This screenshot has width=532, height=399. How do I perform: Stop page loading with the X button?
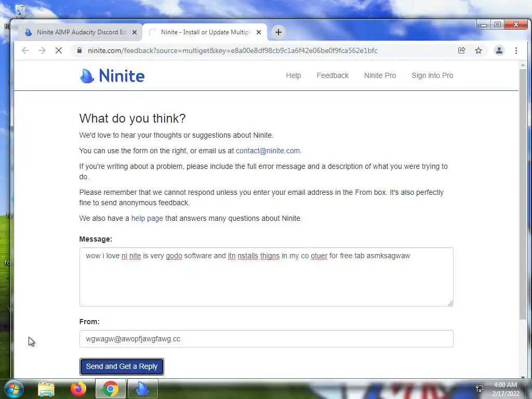(x=59, y=50)
